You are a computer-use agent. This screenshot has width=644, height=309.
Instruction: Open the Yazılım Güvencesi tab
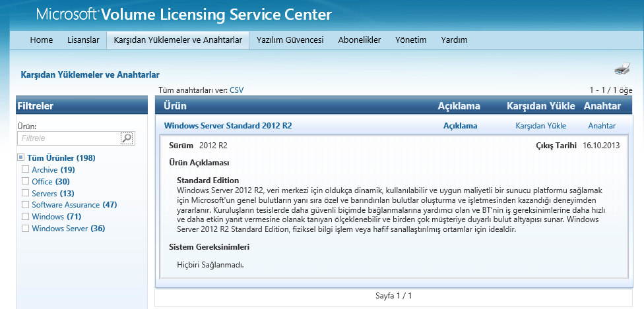[x=290, y=40]
